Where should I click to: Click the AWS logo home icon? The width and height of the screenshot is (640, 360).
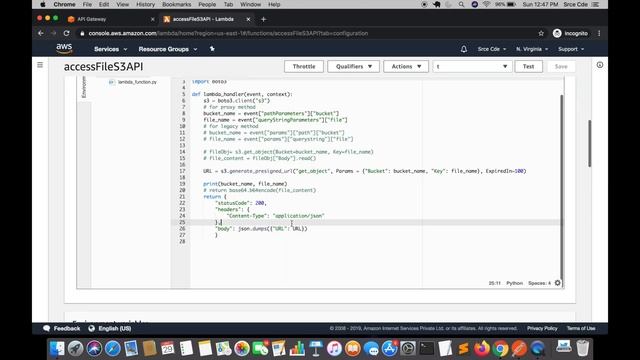coord(64,49)
